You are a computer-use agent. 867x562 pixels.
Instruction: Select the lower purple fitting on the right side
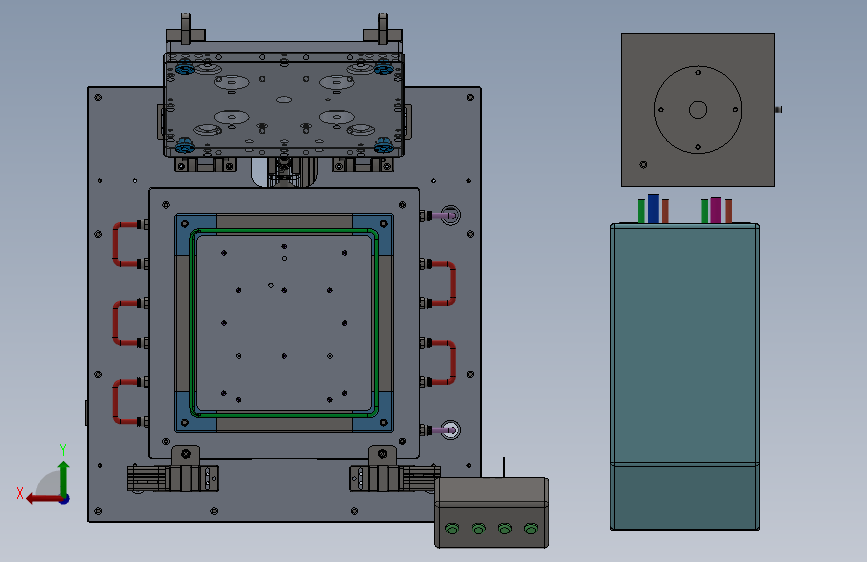pos(444,430)
